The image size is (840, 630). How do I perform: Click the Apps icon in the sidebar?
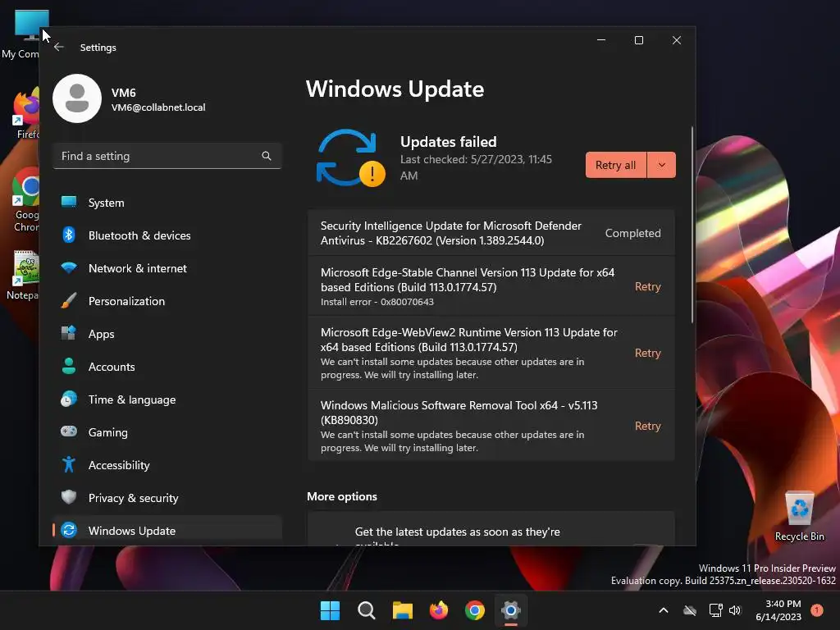coord(69,333)
